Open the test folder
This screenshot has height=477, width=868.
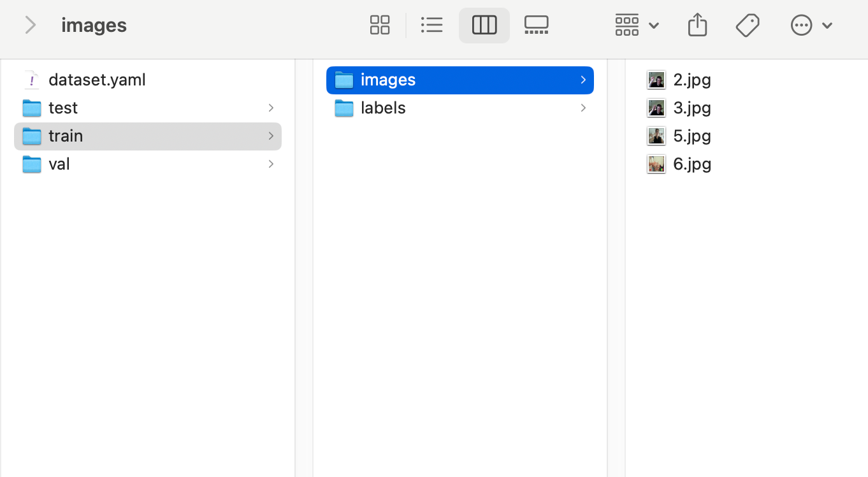pos(63,108)
